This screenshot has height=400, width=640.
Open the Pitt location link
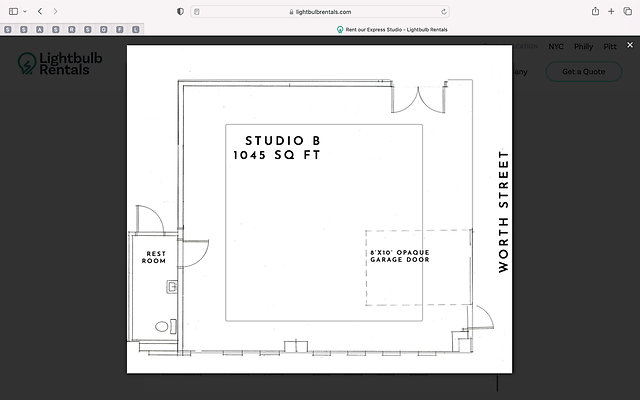611,47
